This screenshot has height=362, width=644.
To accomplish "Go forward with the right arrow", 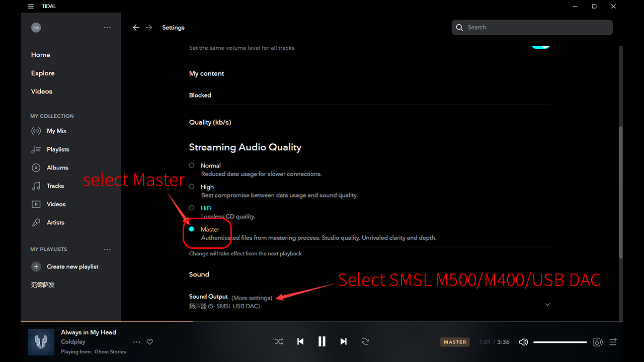I will pyautogui.click(x=149, y=28).
